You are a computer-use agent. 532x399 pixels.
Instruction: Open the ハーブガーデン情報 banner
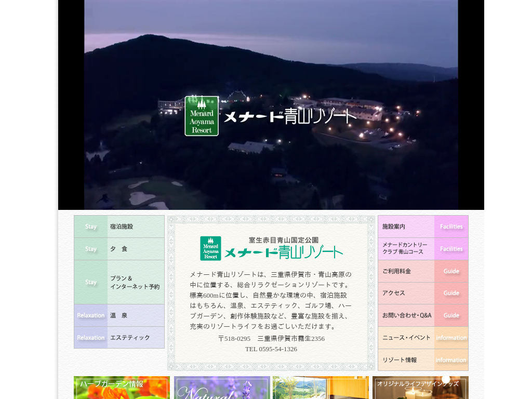(122, 388)
